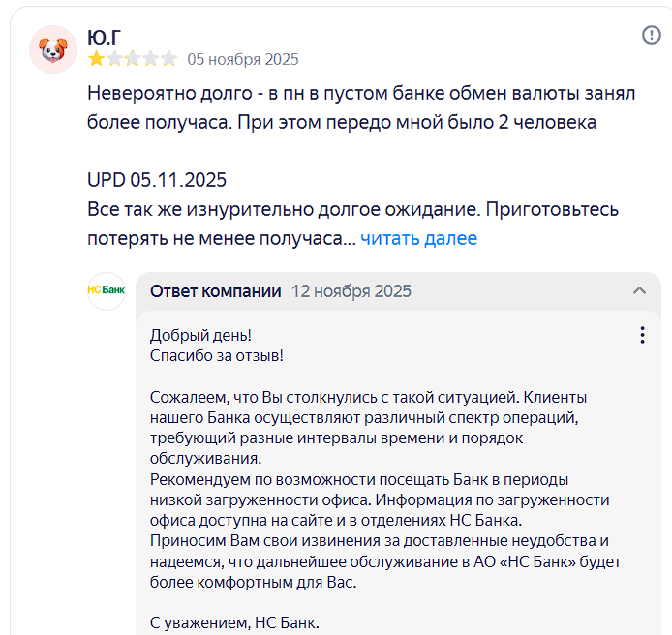672x635 pixels.
Task: Click the fifth rating star
Action: 168,59
